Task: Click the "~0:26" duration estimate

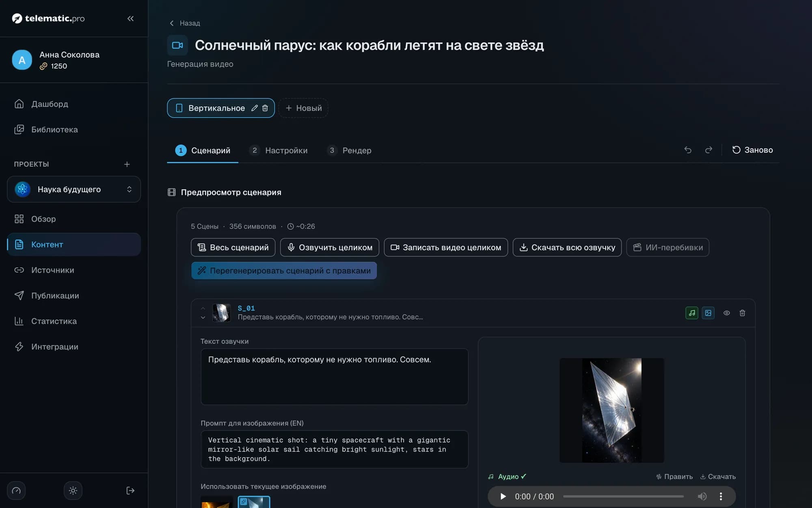Action: pos(301,226)
